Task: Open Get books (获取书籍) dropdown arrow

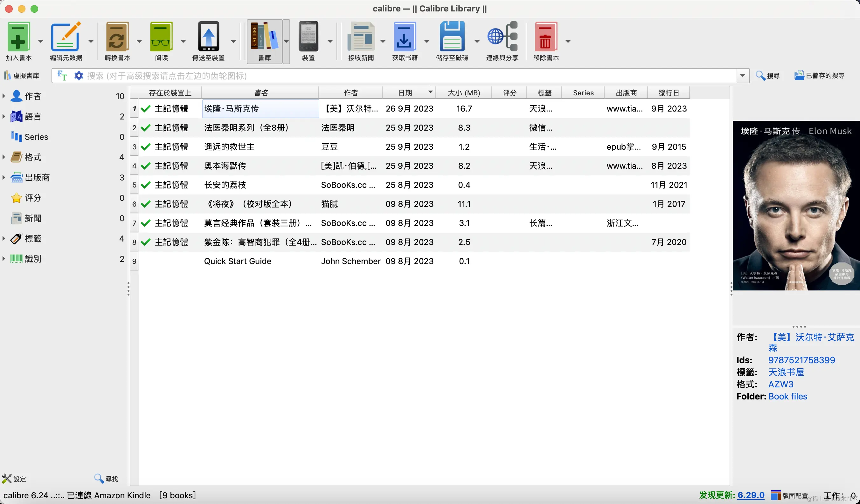Action: tap(427, 42)
